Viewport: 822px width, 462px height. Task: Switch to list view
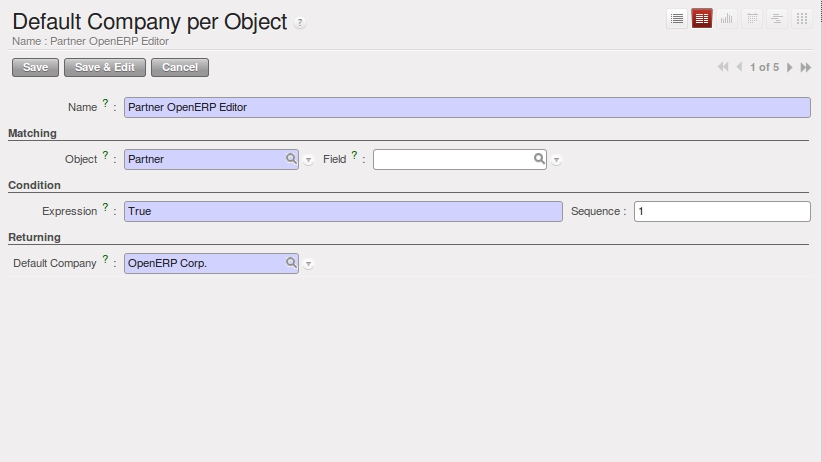[677, 19]
